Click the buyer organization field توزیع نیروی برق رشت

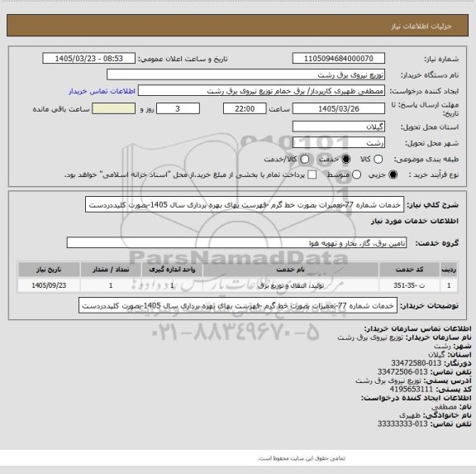[x=246, y=74]
